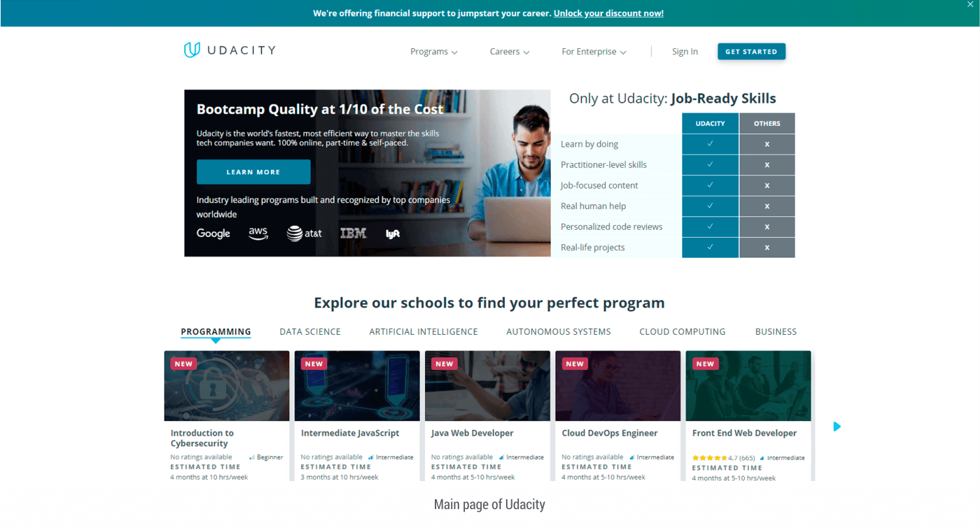
Task: Click the Personalized code reviews row label
Action: 612,226
